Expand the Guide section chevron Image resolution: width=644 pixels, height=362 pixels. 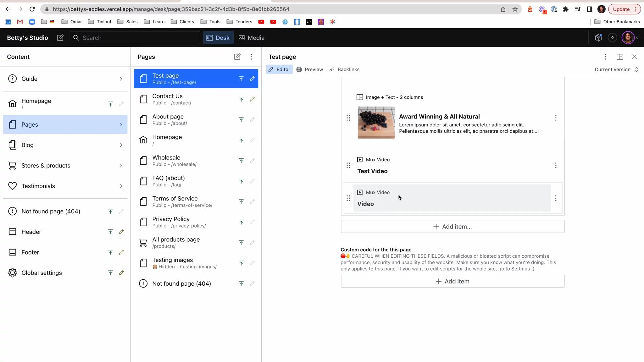coord(121,79)
